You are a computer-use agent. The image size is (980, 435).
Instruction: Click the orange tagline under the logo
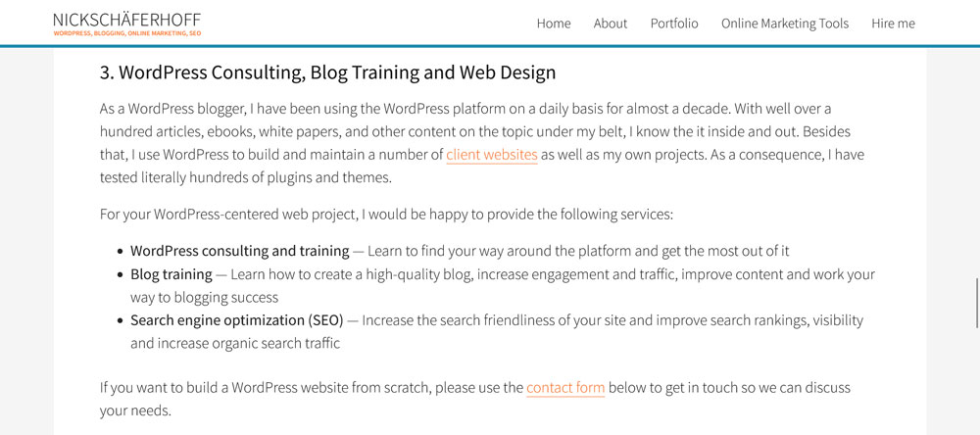coord(127,33)
